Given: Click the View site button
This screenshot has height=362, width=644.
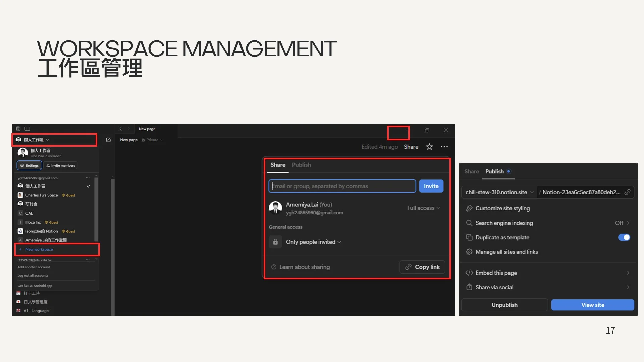Looking at the screenshot, I should pyautogui.click(x=592, y=305).
